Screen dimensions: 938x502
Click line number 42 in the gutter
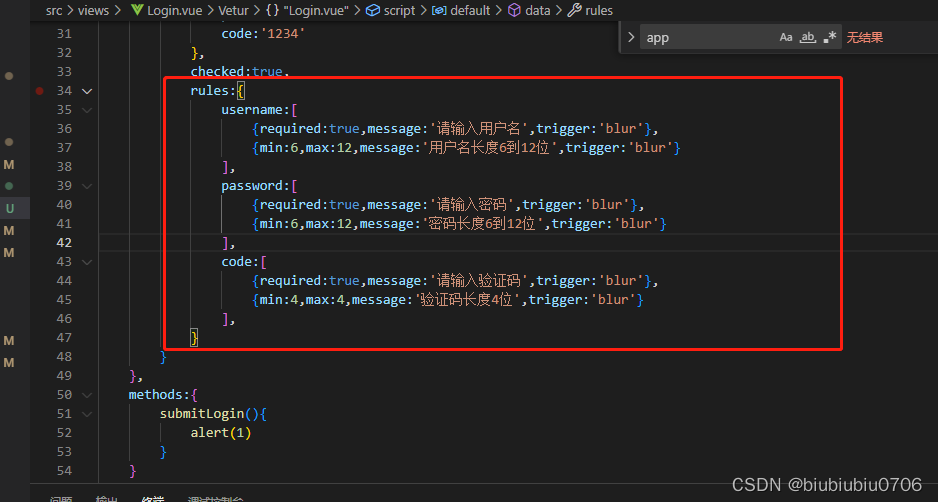pos(64,243)
